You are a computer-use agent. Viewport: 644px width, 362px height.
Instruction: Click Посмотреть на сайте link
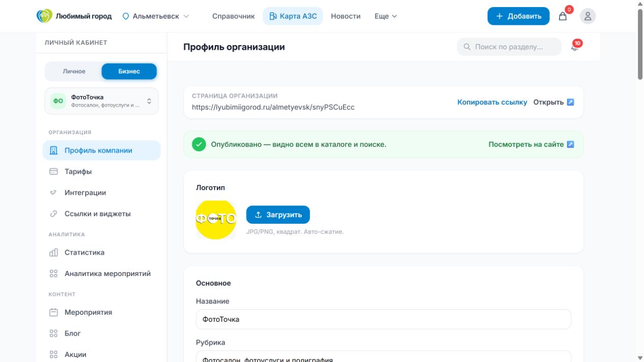(x=531, y=144)
